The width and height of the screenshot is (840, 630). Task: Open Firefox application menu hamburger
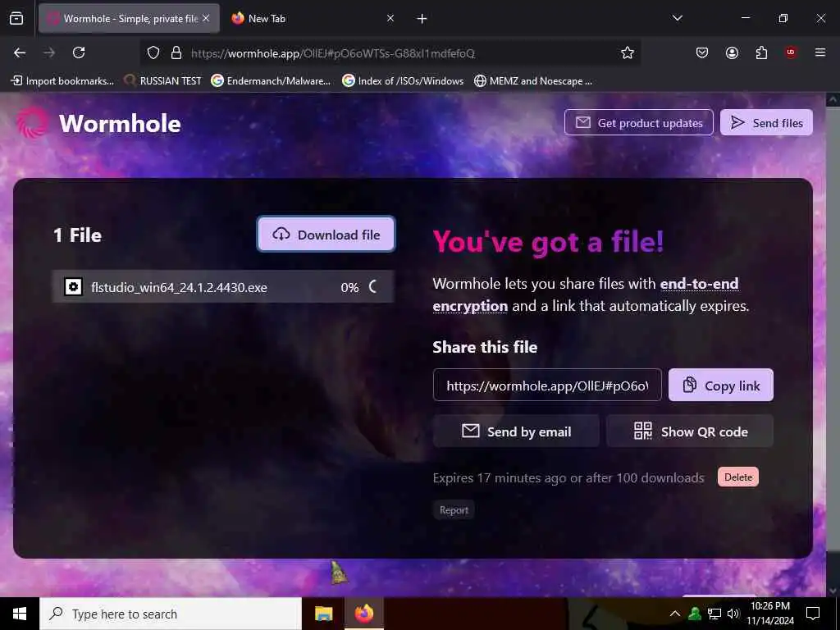pos(820,52)
